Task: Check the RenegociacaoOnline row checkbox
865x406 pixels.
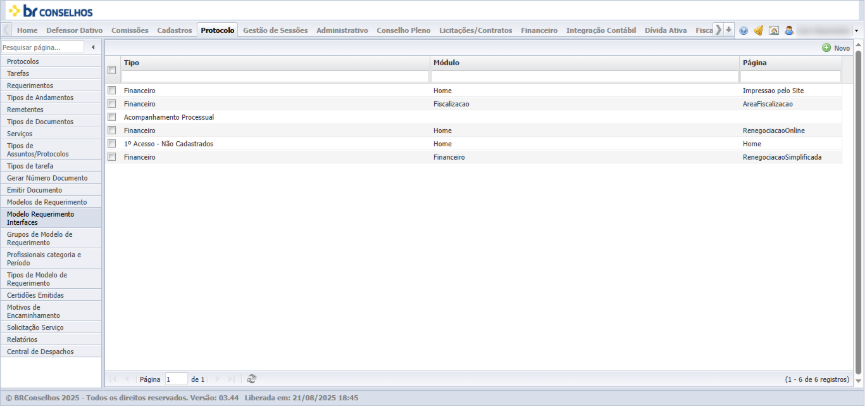Action: point(111,130)
